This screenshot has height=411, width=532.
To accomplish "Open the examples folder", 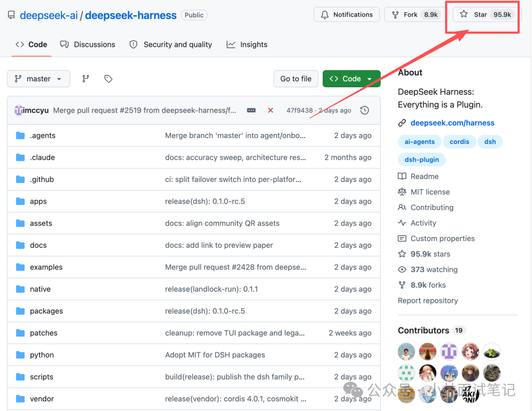I will (x=46, y=267).
